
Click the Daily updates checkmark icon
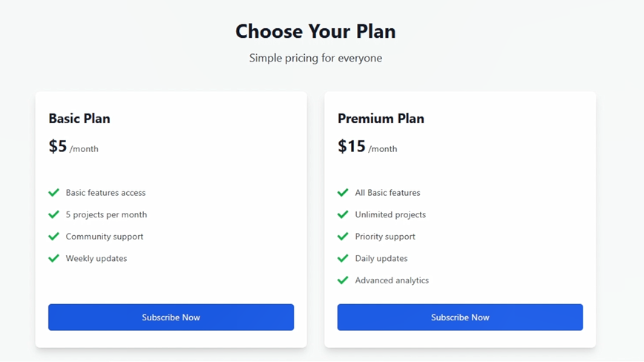[343, 259]
